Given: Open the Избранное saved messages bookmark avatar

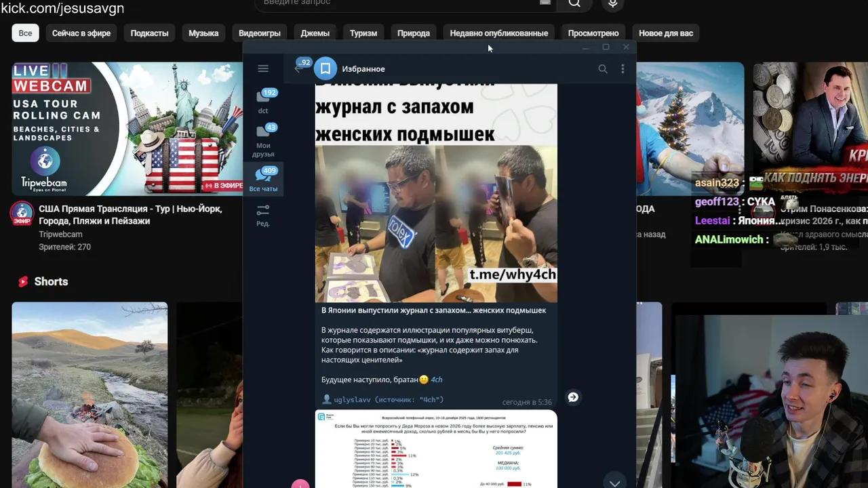Looking at the screenshot, I should click(x=325, y=68).
